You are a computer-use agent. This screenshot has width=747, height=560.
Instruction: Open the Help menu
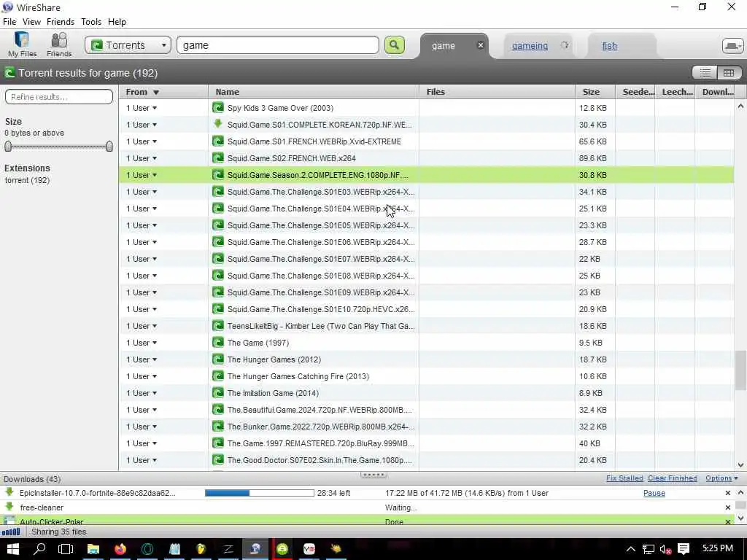click(117, 22)
